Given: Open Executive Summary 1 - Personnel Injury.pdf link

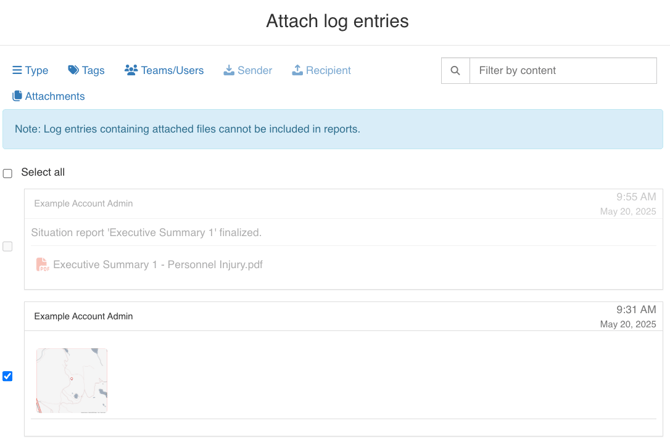Looking at the screenshot, I should (157, 265).
